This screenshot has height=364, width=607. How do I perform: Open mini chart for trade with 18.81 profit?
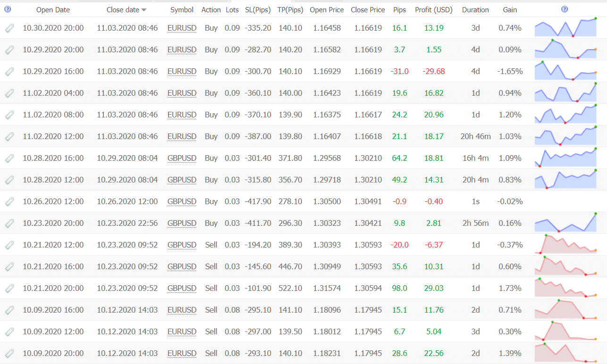pyautogui.click(x=565, y=157)
